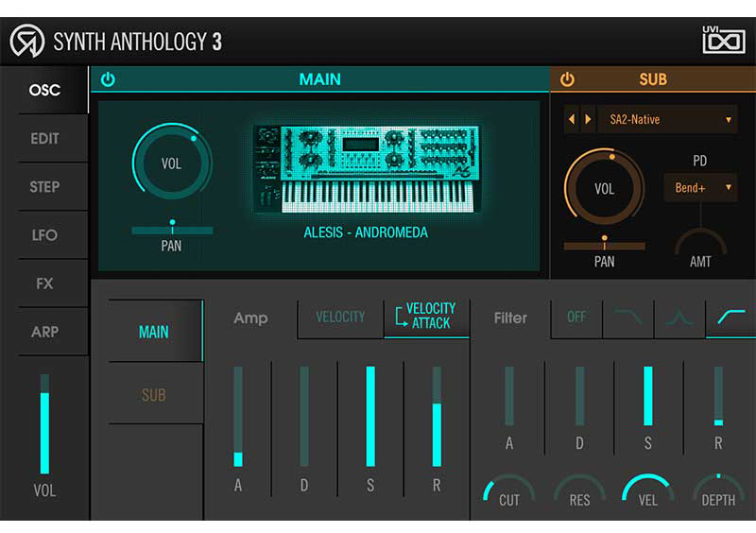Click the MAIN oscillator VOL knob
The image size is (756, 533).
coord(172,163)
